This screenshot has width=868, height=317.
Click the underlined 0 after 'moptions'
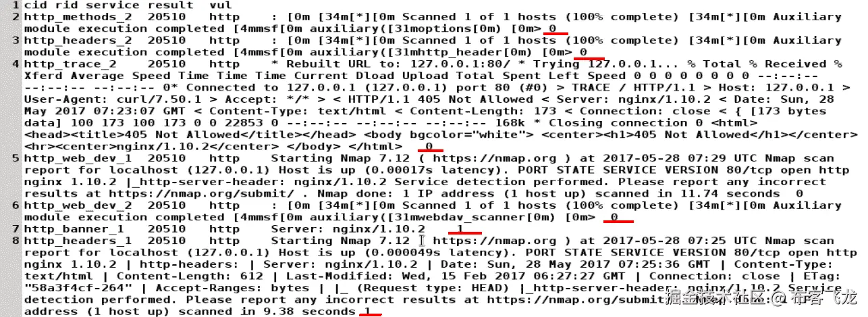(553, 28)
